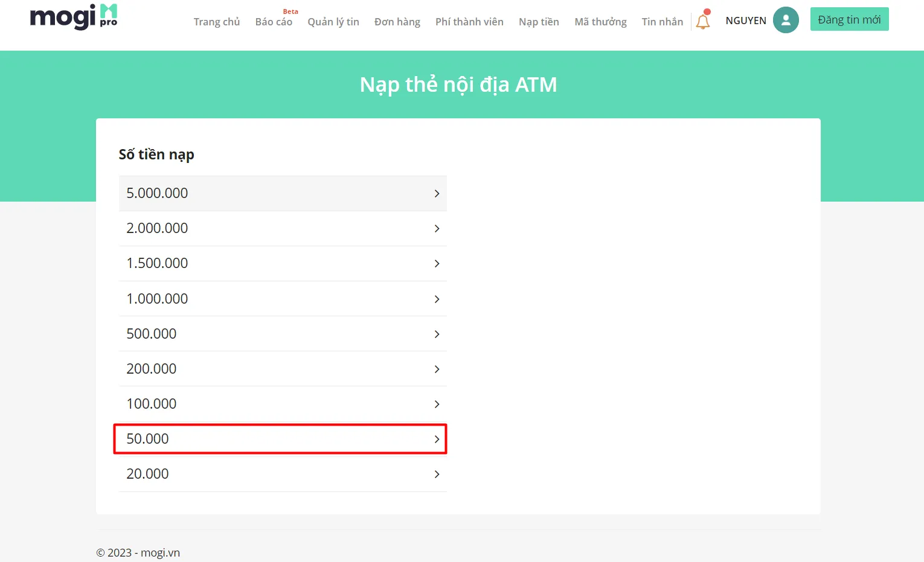Open Mã thưởng page

[x=600, y=22]
